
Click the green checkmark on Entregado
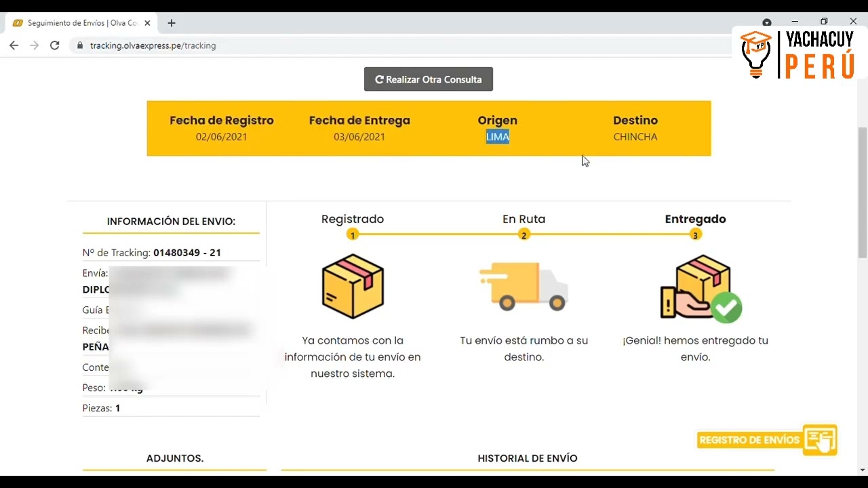coord(726,308)
